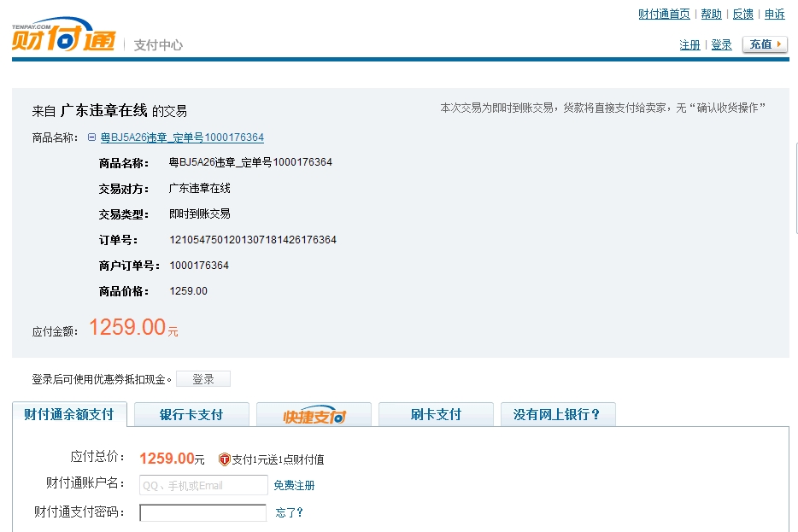Click the large 应付金额 1259.00 amount

pyautogui.click(x=128, y=327)
